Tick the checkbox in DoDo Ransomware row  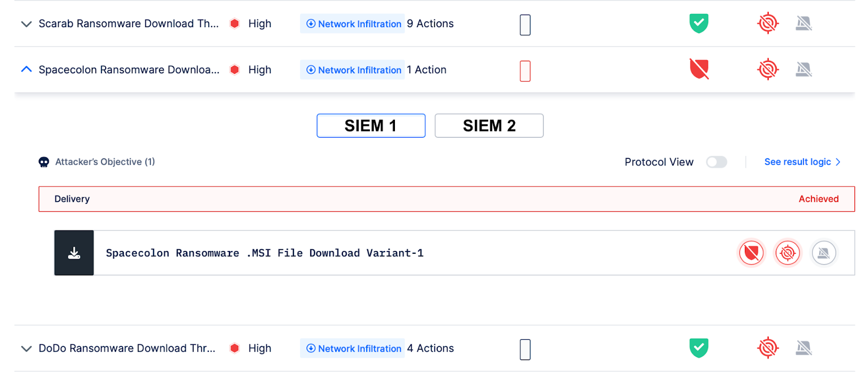pos(525,349)
